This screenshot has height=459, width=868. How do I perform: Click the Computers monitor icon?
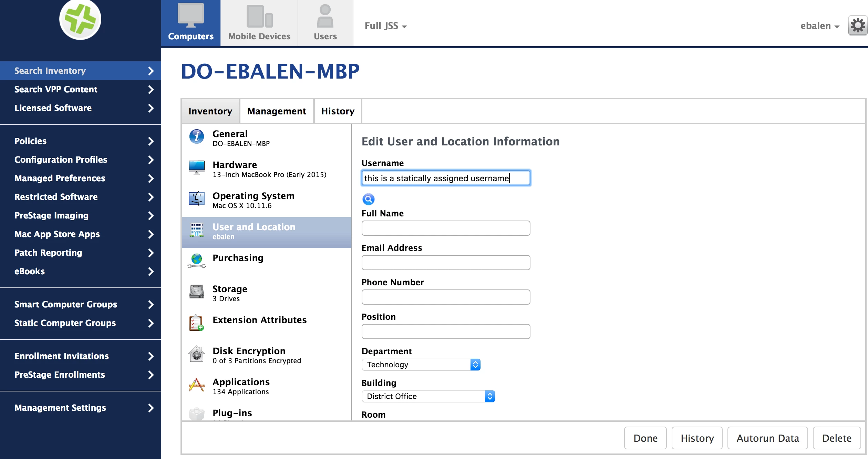point(191,16)
